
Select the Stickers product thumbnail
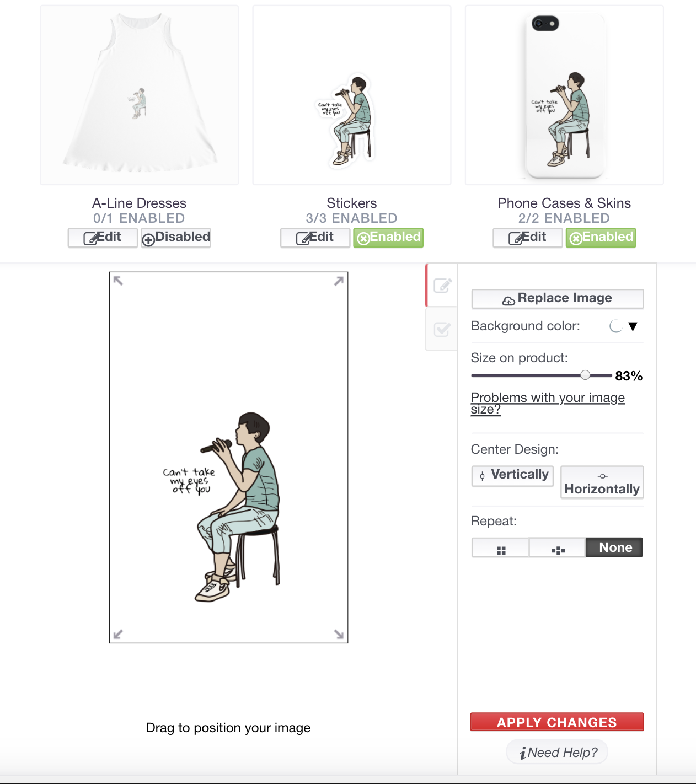click(352, 95)
